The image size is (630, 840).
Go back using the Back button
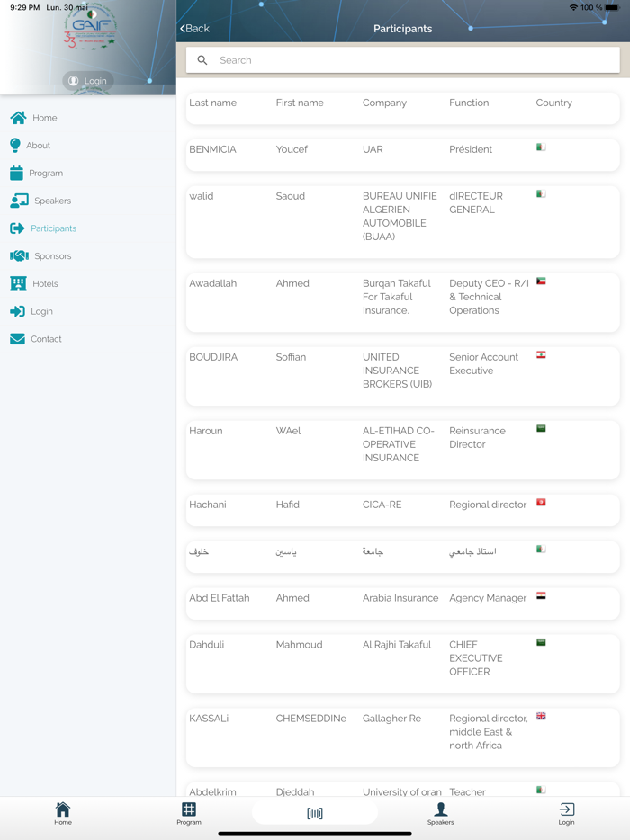tap(194, 29)
